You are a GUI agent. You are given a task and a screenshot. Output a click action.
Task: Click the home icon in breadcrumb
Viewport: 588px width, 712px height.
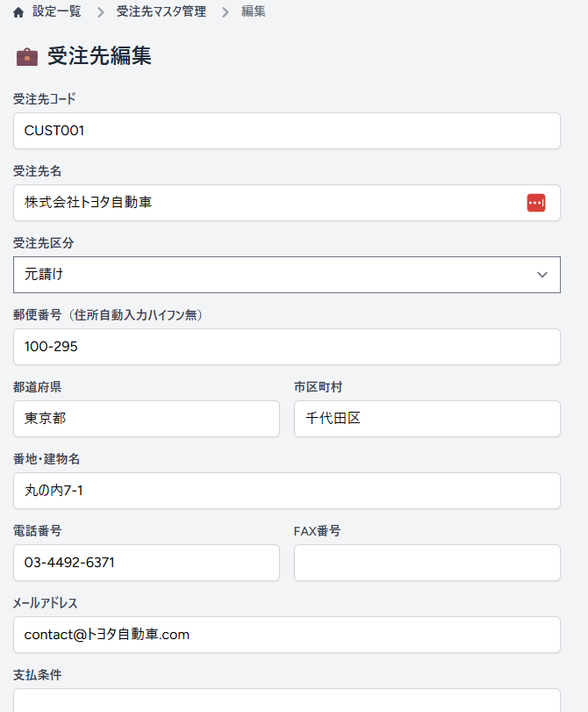point(18,12)
